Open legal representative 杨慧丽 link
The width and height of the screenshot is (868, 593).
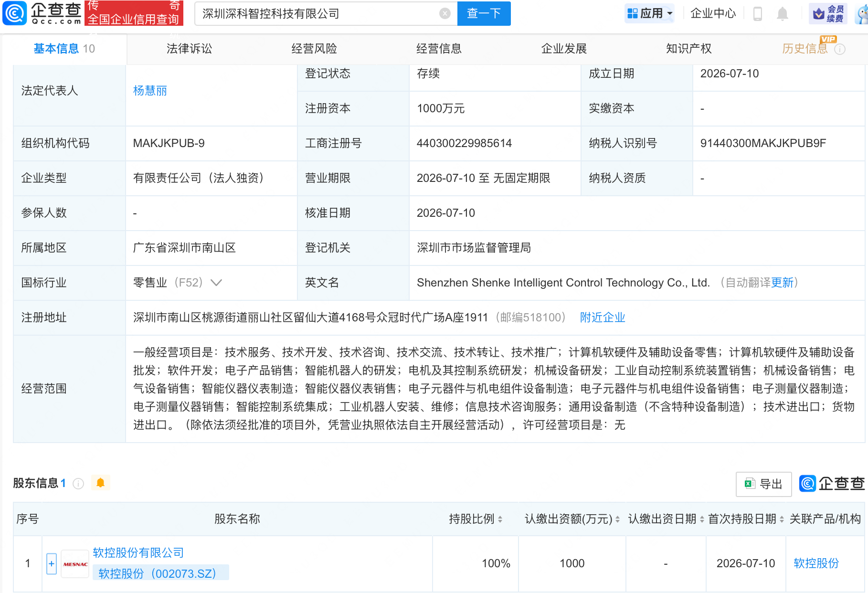click(150, 91)
